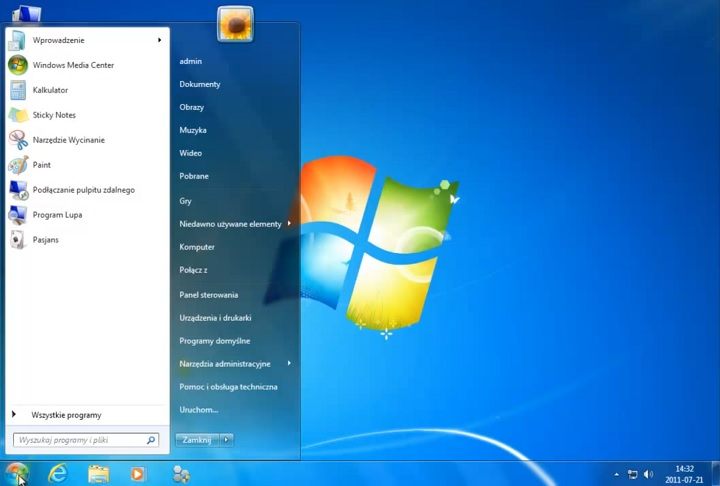Open Obrazy library
The width and height of the screenshot is (720, 486).
click(191, 107)
